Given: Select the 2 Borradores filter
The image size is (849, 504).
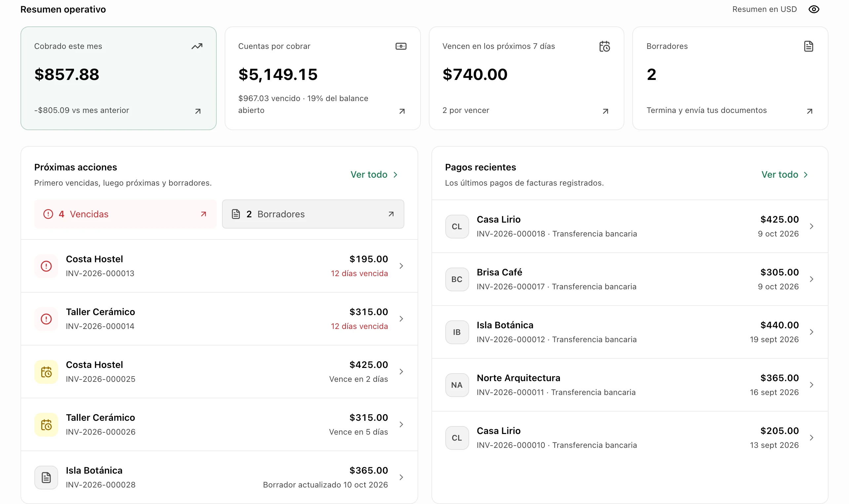Looking at the screenshot, I should 313,214.
